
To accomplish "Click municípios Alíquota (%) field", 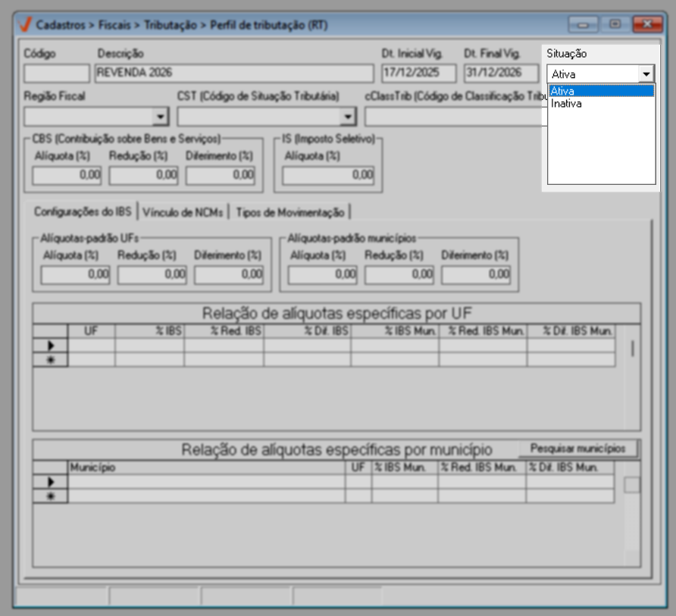I will pos(323,275).
